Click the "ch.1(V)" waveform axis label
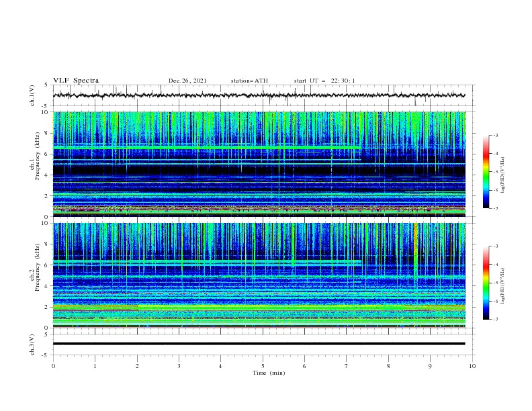 tap(32, 95)
